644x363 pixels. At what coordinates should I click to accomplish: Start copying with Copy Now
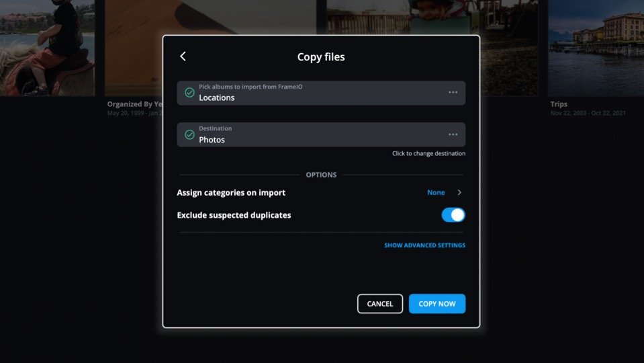click(437, 304)
